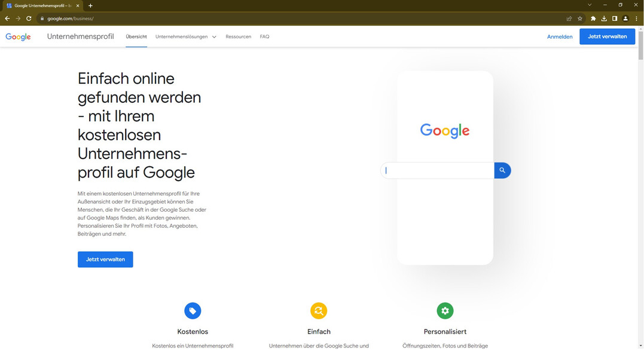This screenshot has width=644, height=351.
Task: Open the Ressourcen menu item
Action: 238,36
